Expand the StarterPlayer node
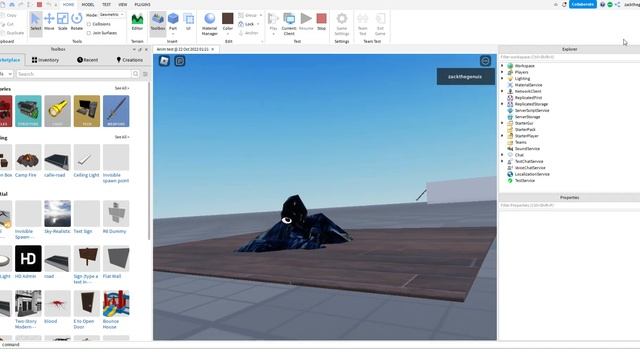This screenshot has height=360, width=640. (x=502, y=136)
